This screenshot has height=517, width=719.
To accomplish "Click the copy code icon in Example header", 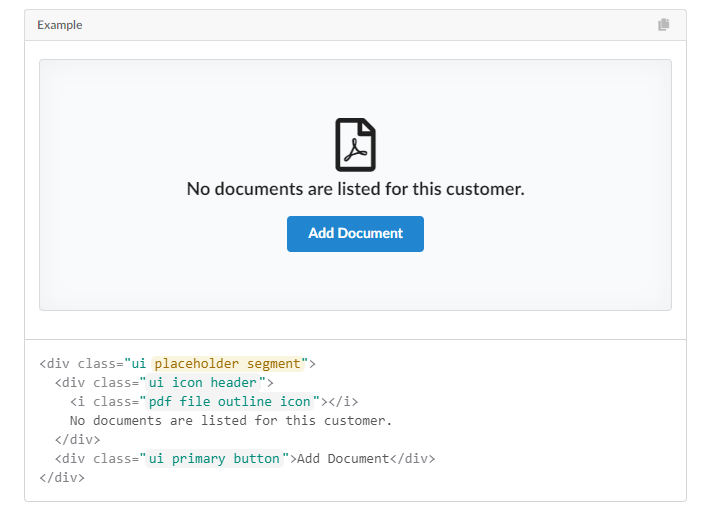I will 663,25.
